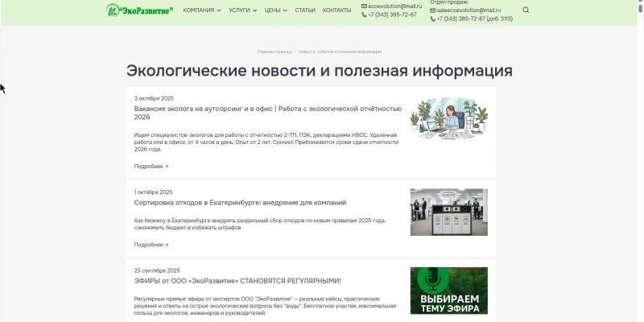This screenshot has height=322, width=644.
Task: Click Подробнее under the vacancy article
Action: coord(151,167)
